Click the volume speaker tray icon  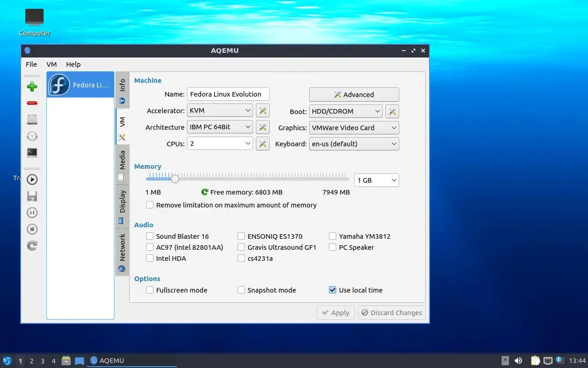coord(518,361)
